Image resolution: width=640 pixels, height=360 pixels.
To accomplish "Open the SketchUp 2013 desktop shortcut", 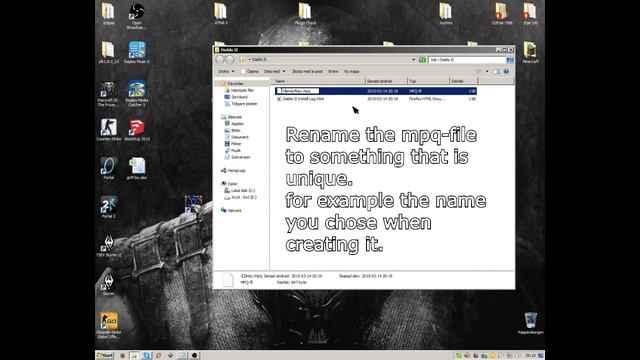I will click(x=137, y=130).
